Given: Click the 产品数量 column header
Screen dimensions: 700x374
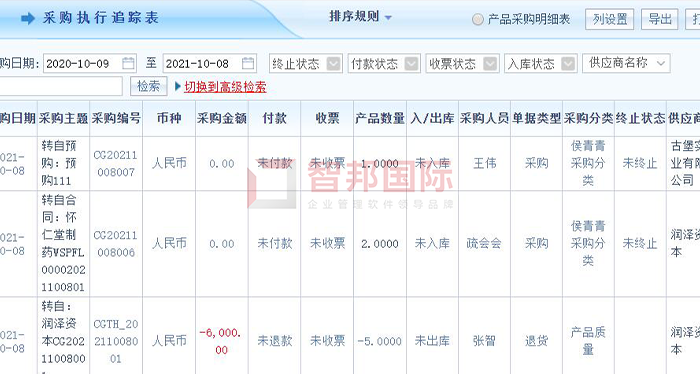Looking at the screenshot, I should coord(380,118).
